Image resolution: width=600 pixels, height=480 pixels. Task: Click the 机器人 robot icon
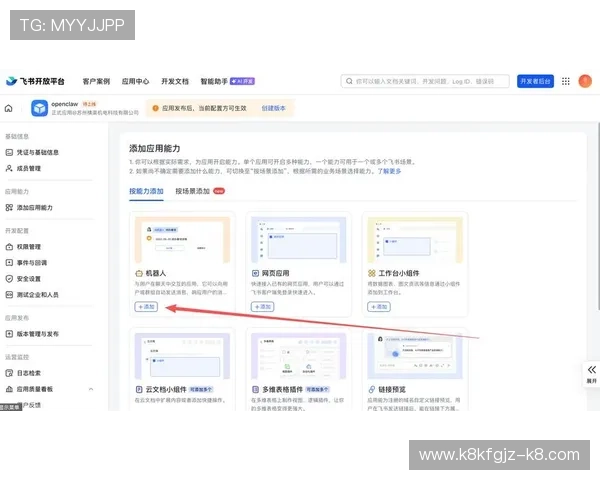click(x=139, y=273)
